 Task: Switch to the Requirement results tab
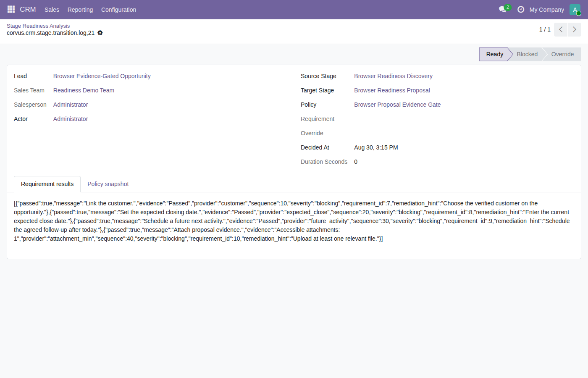pyautogui.click(x=47, y=184)
